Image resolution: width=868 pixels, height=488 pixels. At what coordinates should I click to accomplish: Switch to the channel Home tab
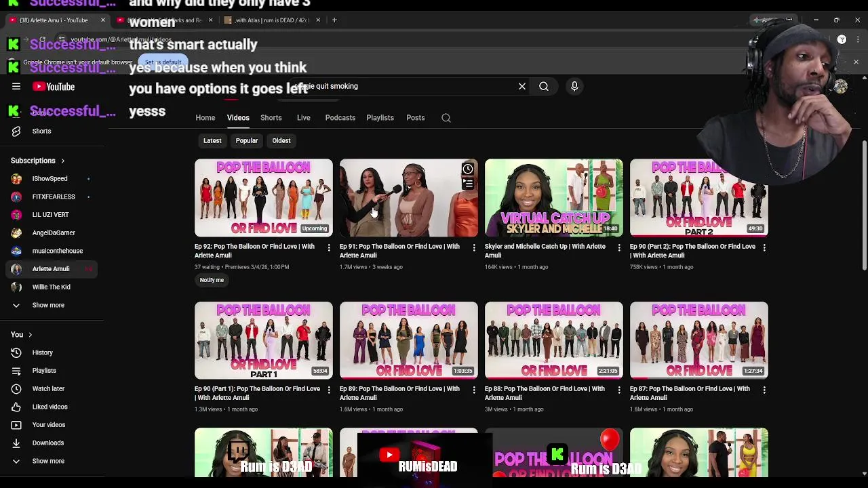click(205, 118)
